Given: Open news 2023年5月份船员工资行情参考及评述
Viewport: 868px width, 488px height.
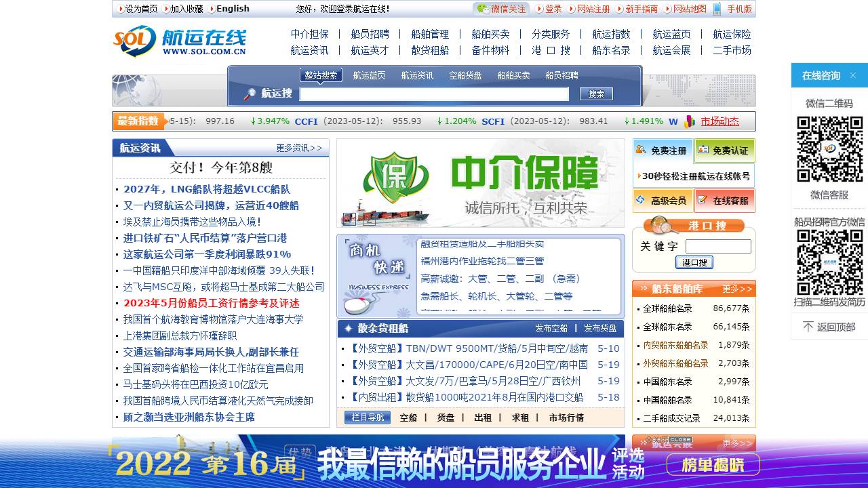Looking at the screenshot, I should click(x=212, y=303).
